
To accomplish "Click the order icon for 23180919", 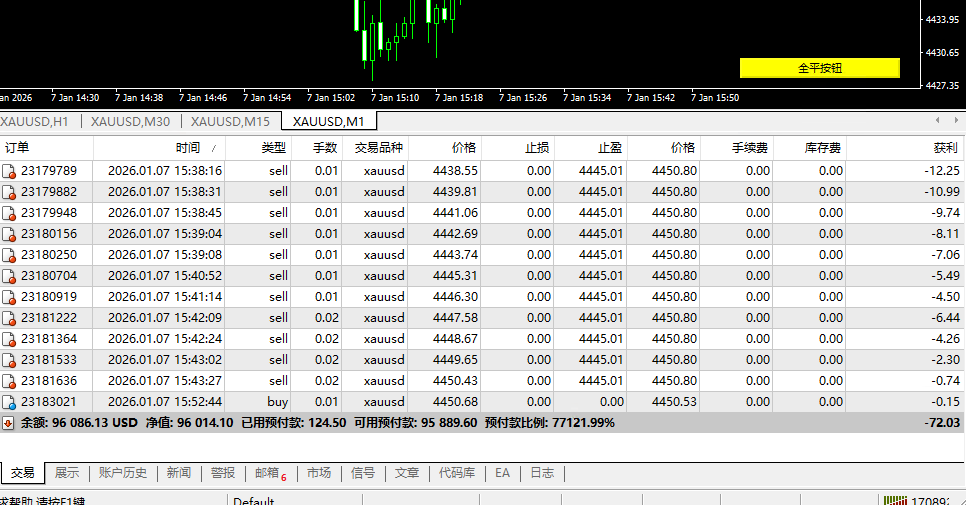I will click(x=9, y=297).
